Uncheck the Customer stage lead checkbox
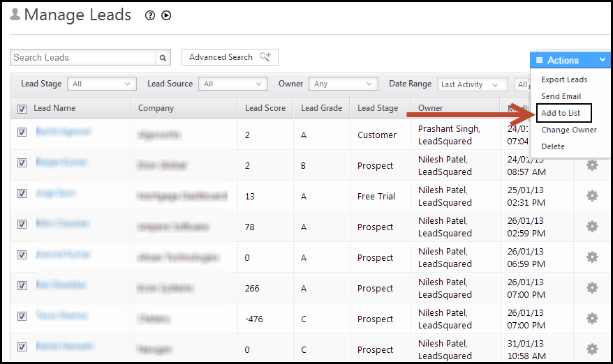Image resolution: width=613 pixels, height=364 pixels. click(22, 132)
